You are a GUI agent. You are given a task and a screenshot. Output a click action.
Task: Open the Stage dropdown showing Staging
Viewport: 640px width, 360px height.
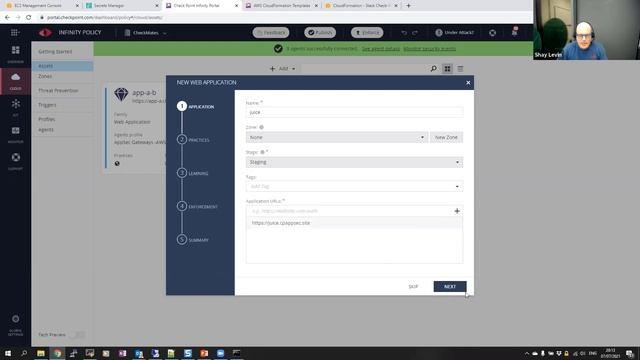point(354,162)
